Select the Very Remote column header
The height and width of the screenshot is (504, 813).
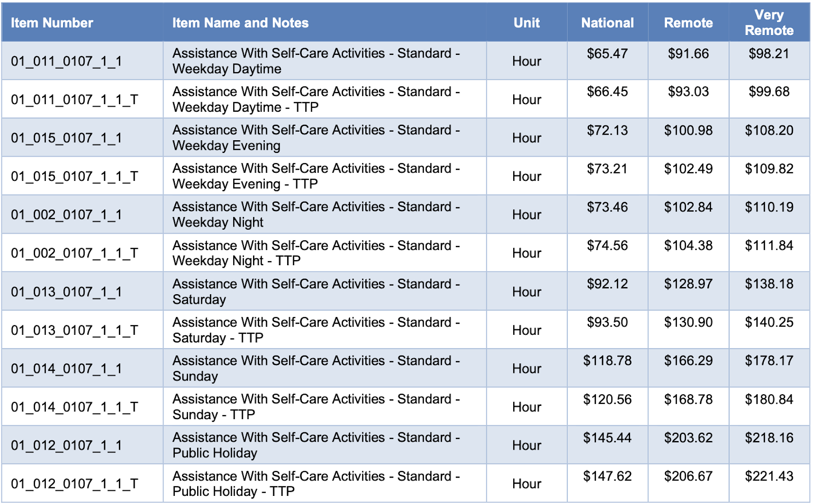click(769, 23)
